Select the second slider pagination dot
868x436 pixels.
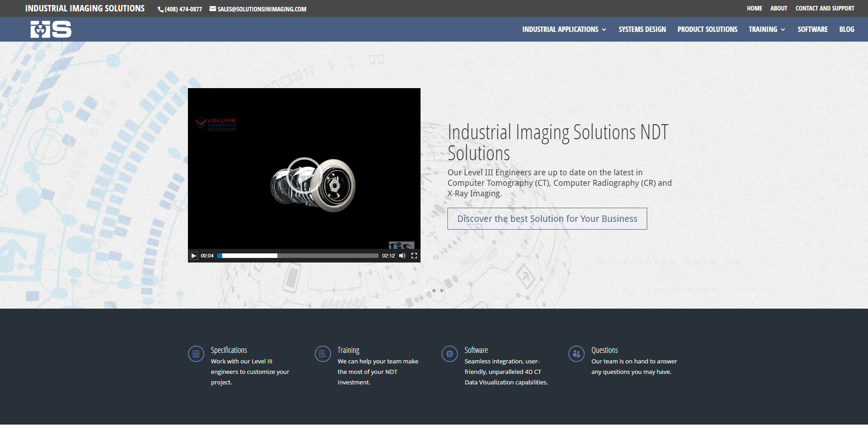(434, 290)
